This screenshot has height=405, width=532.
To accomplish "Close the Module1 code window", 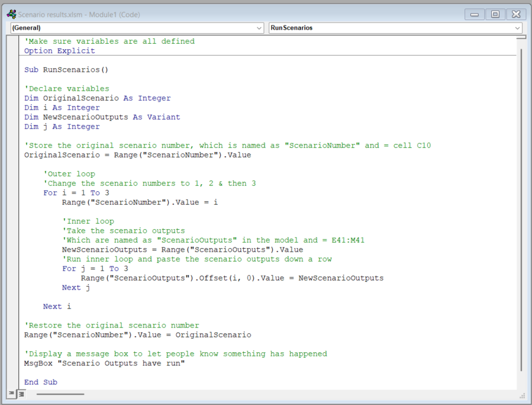I will (x=515, y=14).
